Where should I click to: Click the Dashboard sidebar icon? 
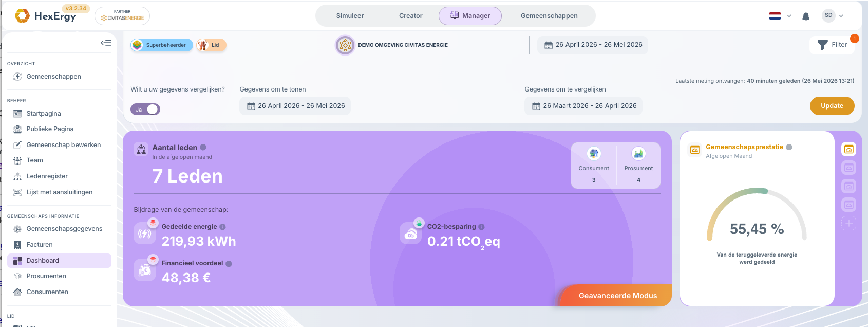point(17,261)
